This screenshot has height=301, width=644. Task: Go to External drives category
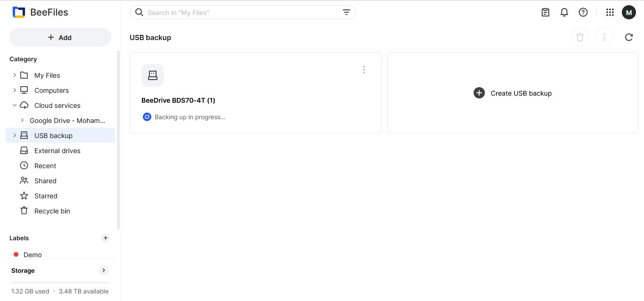pyautogui.click(x=57, y=151)
